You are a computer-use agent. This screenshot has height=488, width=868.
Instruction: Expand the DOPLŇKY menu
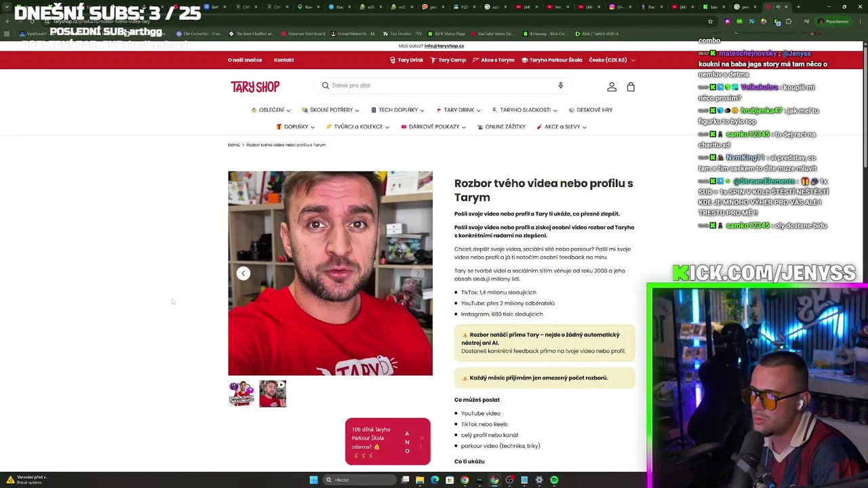click(295, 127)
